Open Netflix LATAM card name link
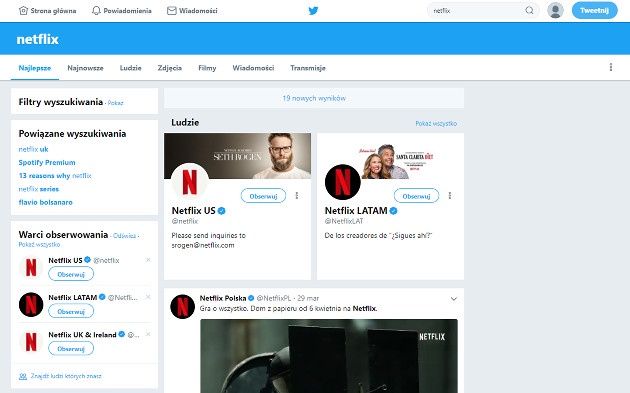The height and width of the screenshot is (393, 630). click(356, 211)
